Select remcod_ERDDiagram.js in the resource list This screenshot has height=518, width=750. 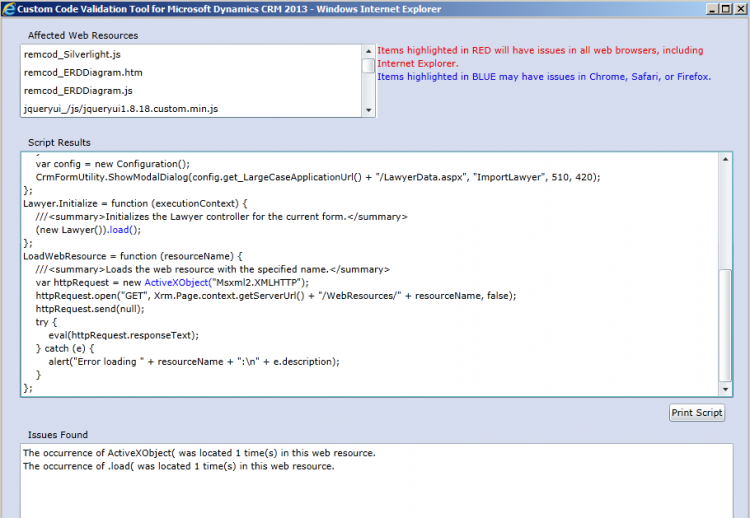pyautogui.click(x=78, y=91)
